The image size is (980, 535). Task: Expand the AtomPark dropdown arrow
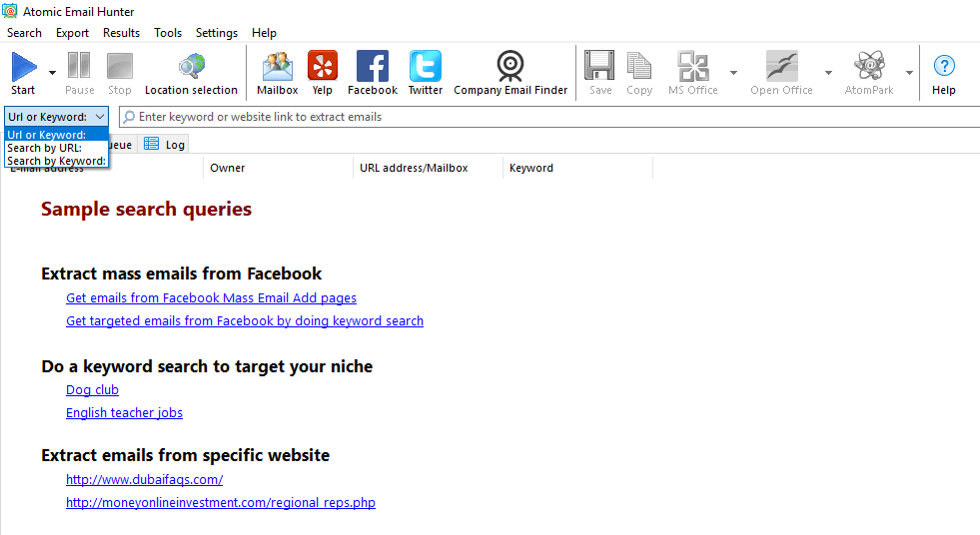pos(910,73)
